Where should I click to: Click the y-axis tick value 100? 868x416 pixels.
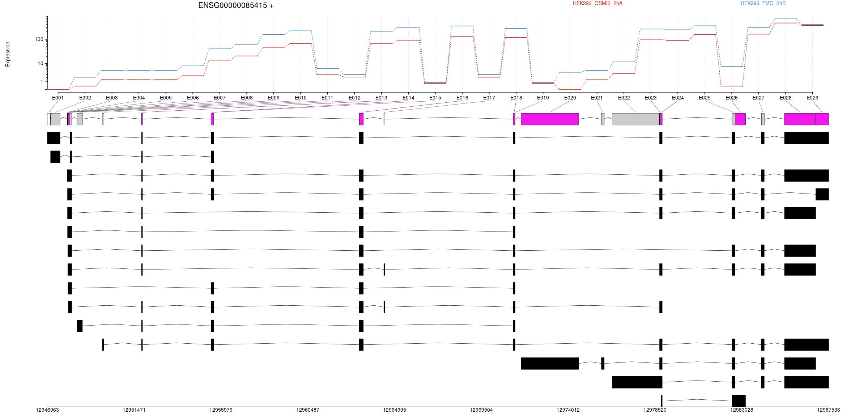tap(39, 39)
